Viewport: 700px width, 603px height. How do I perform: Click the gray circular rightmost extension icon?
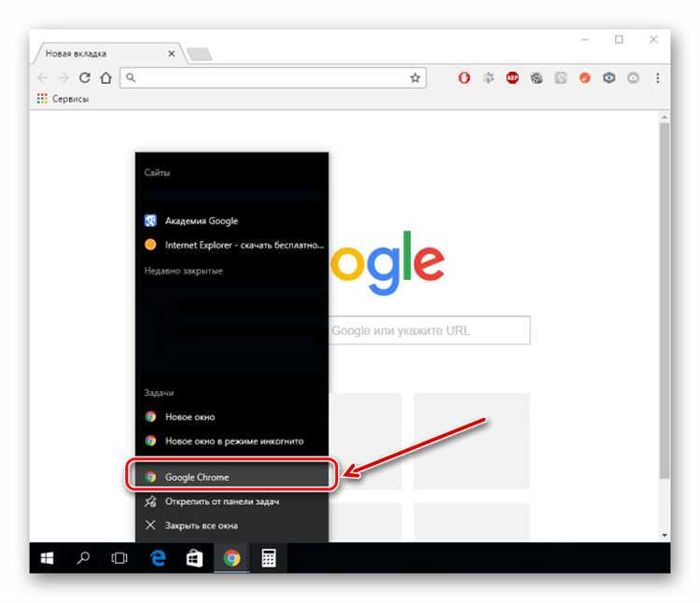point(633,78)
